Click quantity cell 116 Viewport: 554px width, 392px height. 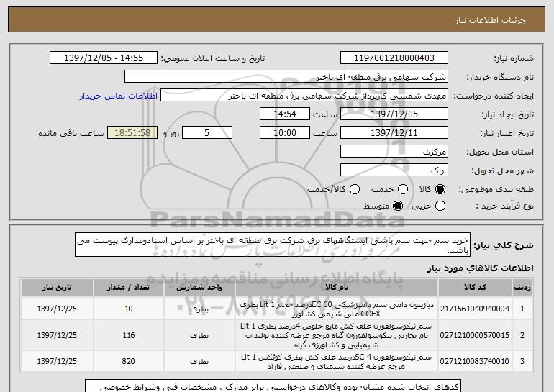[128, 335]
